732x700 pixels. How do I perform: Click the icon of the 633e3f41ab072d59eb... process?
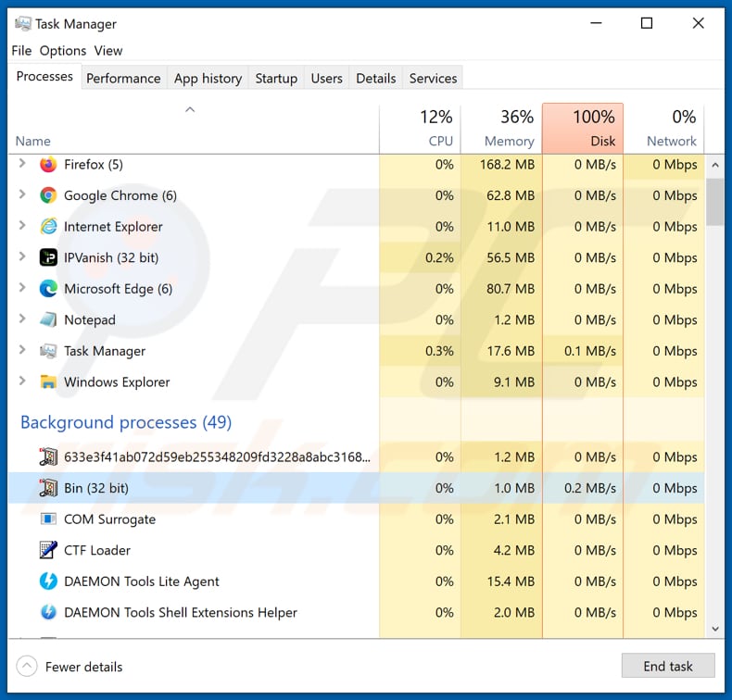pos(48,456)
